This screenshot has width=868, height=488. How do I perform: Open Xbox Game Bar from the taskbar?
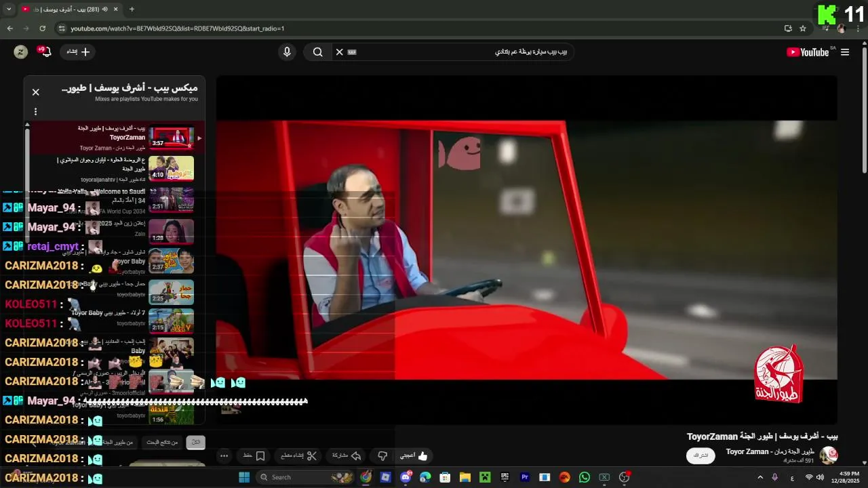604,477
